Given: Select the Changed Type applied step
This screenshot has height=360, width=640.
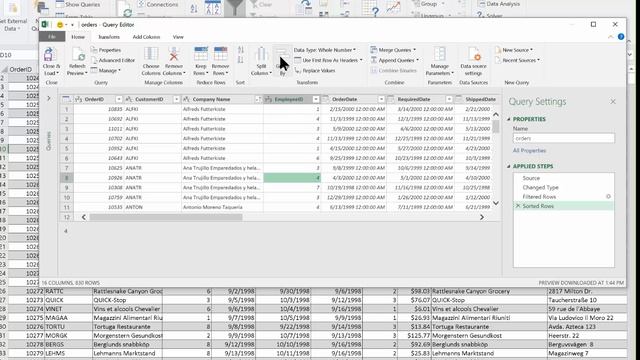Looking at the screenshot, I should [540, 187].
